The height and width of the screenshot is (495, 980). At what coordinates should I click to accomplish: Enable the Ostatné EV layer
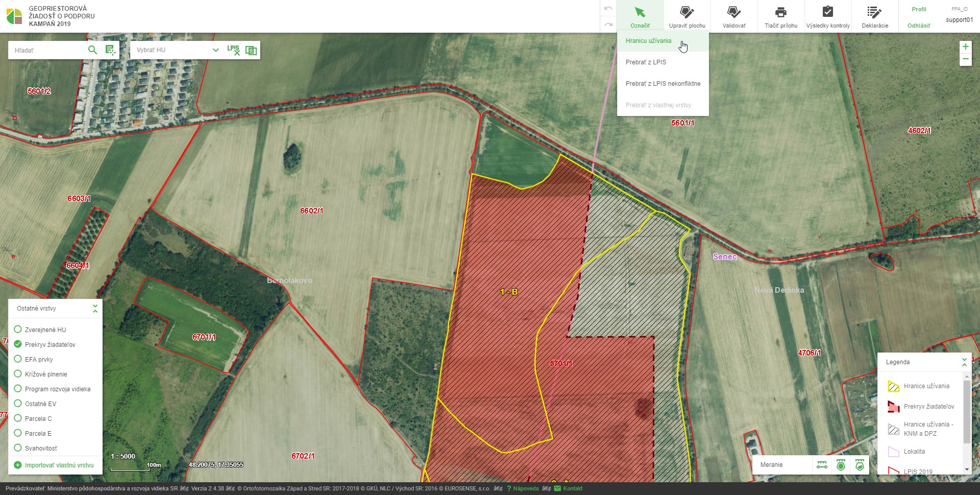(x=18, y=404)
